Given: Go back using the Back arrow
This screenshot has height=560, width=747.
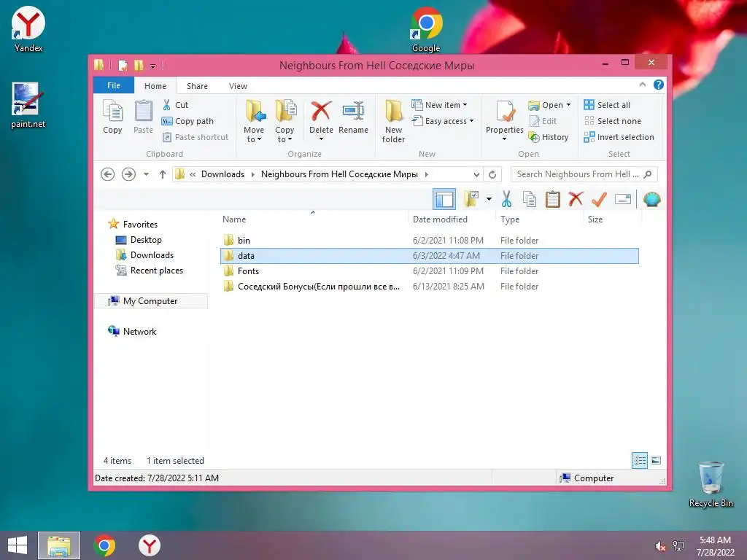Looking at the screenshot, I should [108, 174].
